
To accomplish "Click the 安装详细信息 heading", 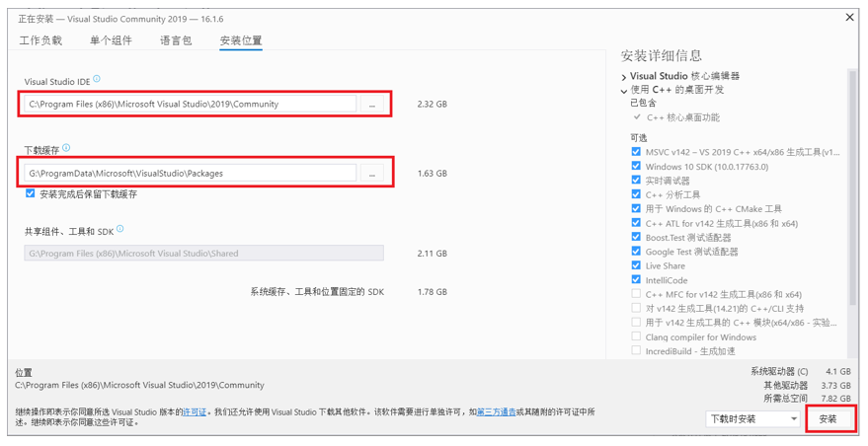I will [661, 55].
